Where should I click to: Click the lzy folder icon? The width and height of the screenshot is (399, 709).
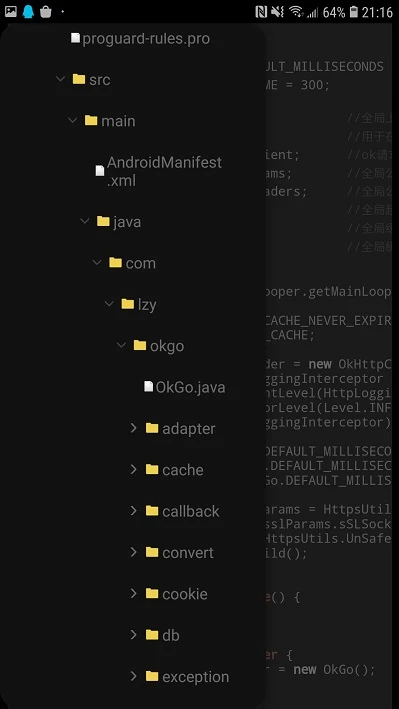(x=128, y=304)
